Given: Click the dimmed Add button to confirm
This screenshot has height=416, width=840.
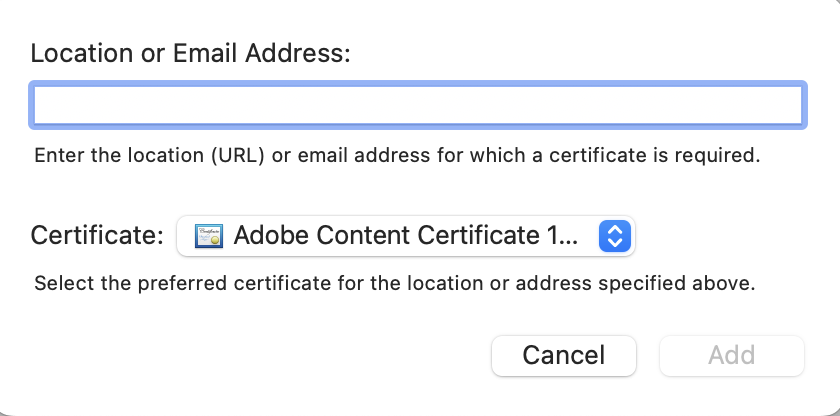Looking at the screenshot, I should pos(731,355).
